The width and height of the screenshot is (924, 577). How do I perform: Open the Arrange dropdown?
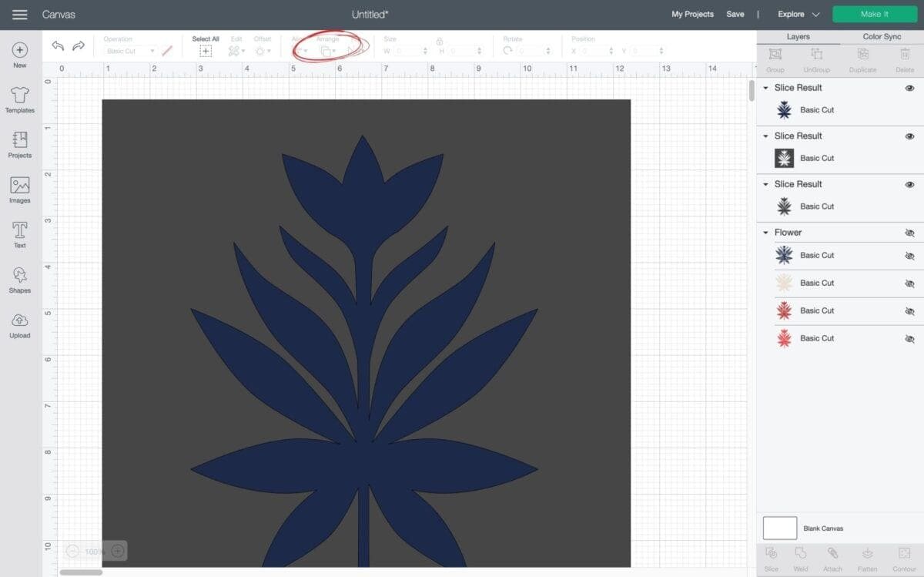point(328,51)
